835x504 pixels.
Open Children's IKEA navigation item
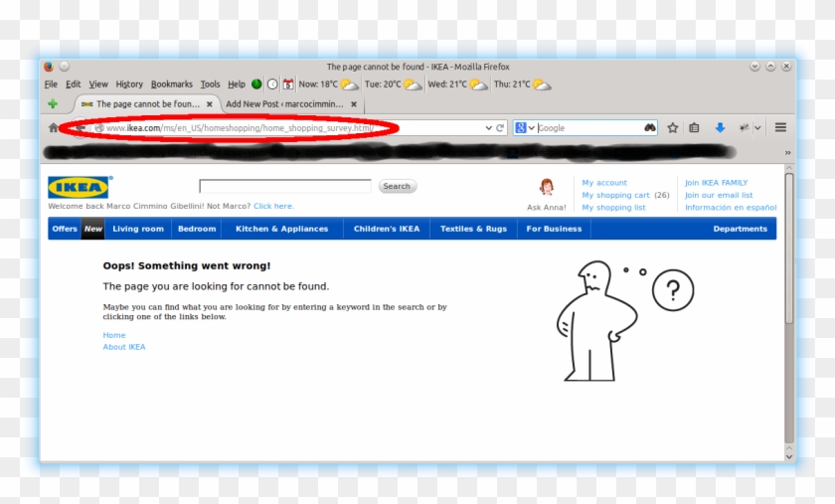(387, 229)
